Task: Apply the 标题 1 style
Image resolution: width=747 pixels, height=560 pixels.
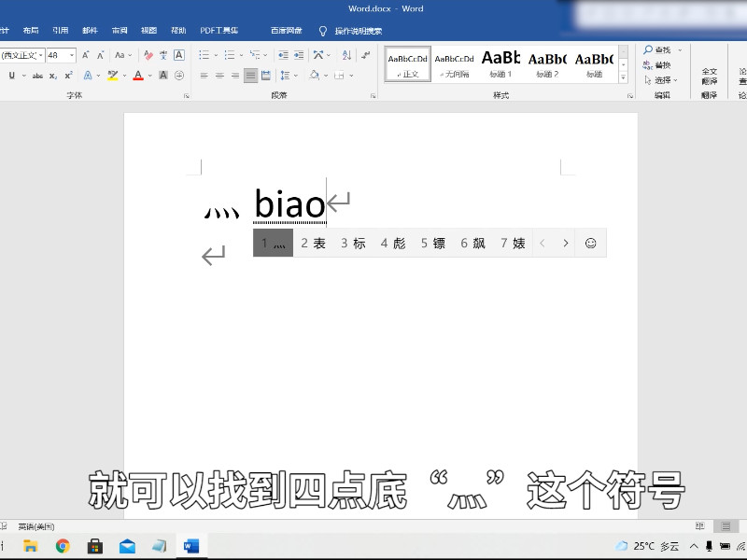Action: (x=500, y=64)
